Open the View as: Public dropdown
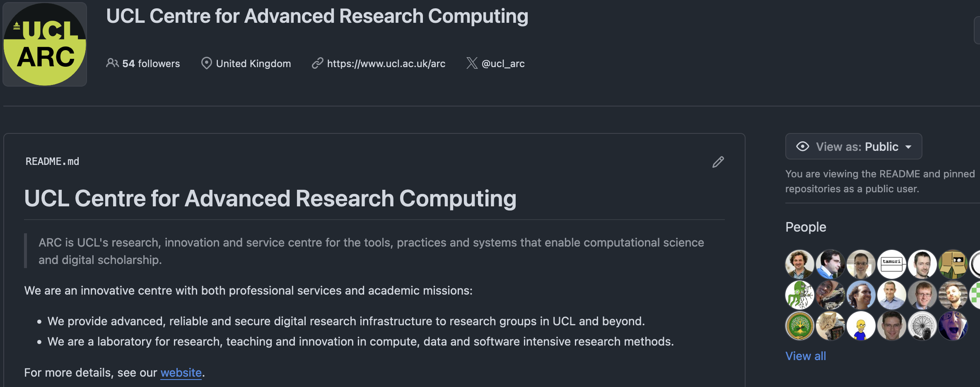980x387 pixels. [x=854, y=147]
